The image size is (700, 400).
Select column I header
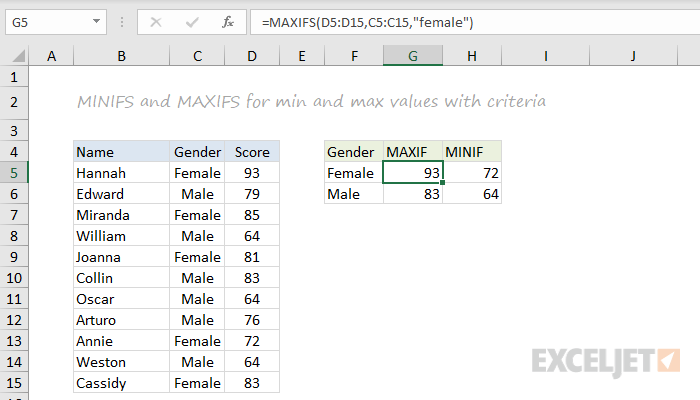pos(546,56)
